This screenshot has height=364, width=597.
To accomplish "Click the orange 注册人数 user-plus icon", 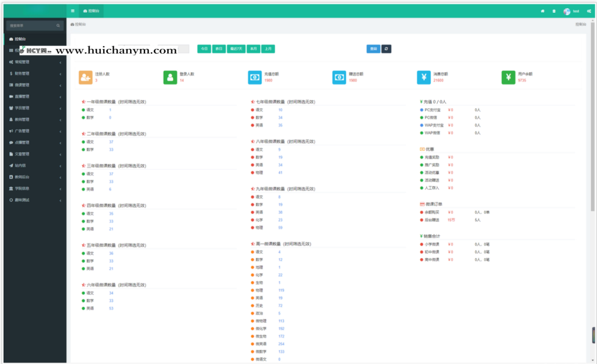I will click(86, 77).
